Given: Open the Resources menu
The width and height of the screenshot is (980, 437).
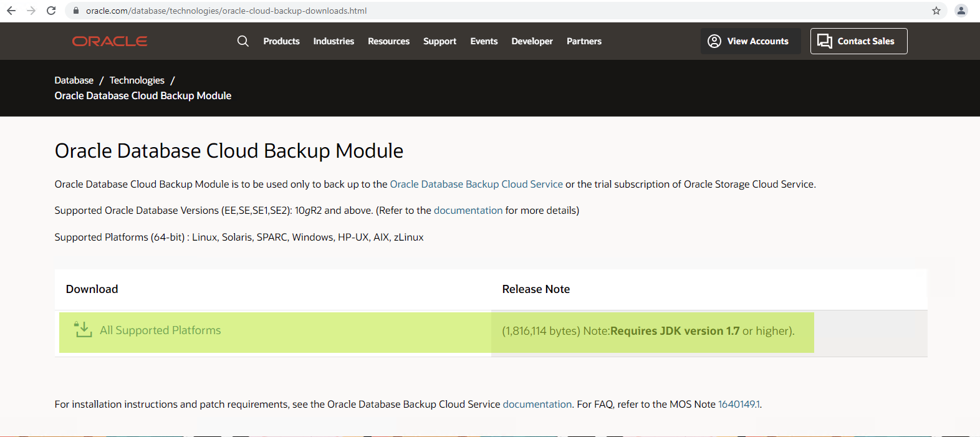Looking at the screenshot, I should point(388,41).
